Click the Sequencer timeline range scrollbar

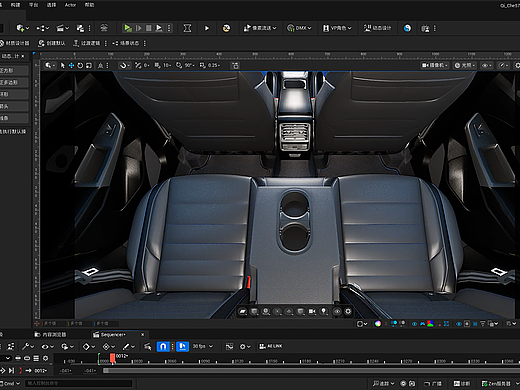(311, 371)
